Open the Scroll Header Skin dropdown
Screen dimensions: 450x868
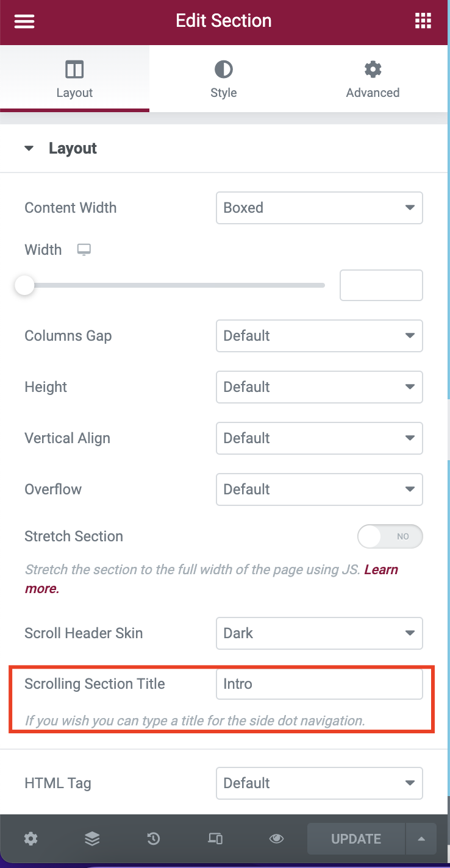click(319, 633)
